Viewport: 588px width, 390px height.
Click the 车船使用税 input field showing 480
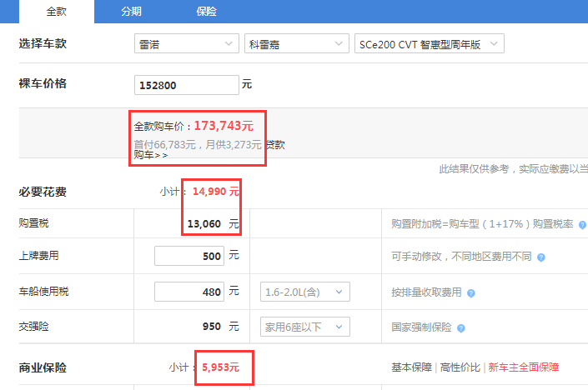(x=189, y=292)
